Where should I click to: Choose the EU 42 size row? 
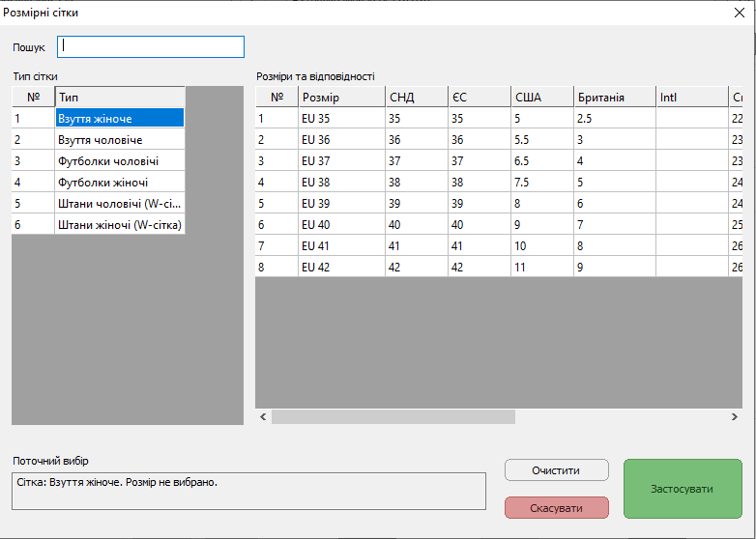tap(340, 267)
